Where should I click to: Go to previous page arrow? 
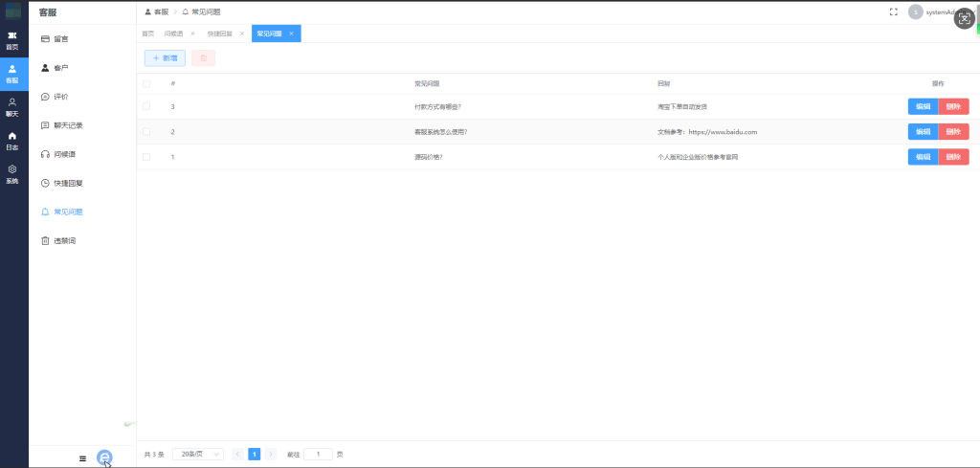point(237,455)
